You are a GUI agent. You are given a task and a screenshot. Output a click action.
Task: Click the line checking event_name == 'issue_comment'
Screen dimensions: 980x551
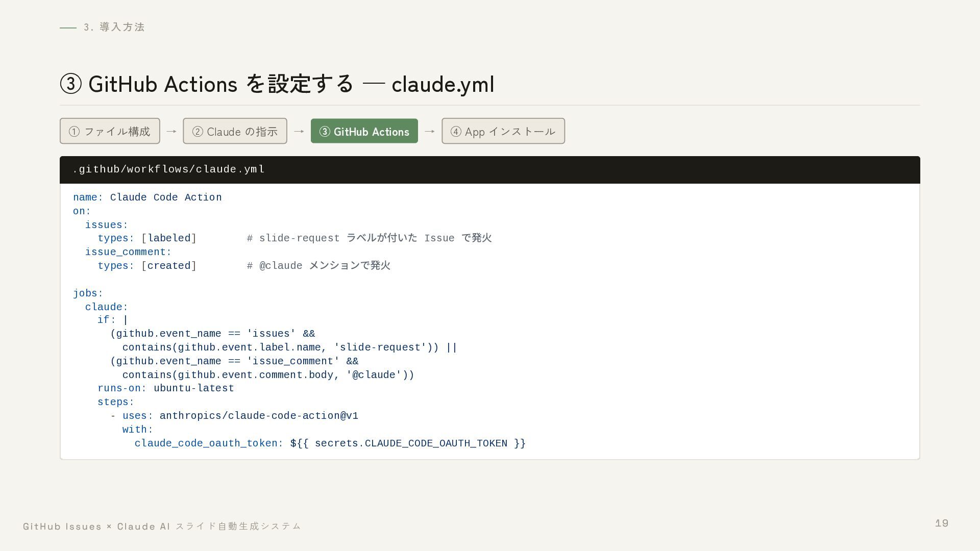tap(234, 361)
